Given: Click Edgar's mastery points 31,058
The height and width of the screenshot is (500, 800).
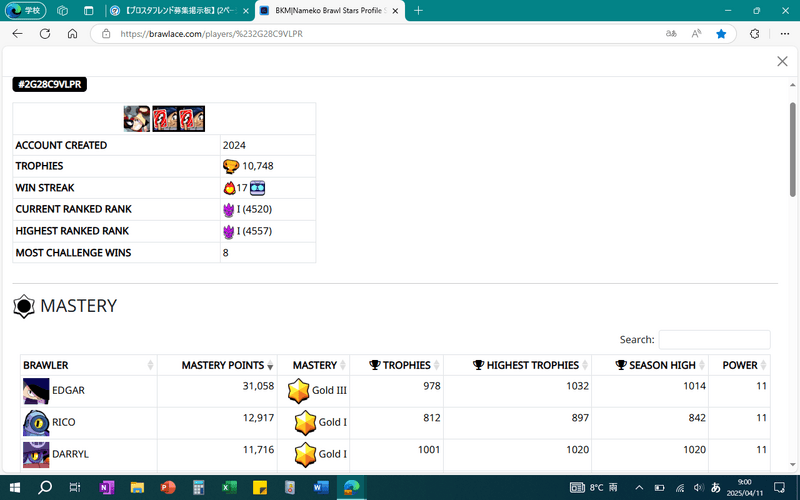Looking at the screenshot, I should [x=258, y=386].
